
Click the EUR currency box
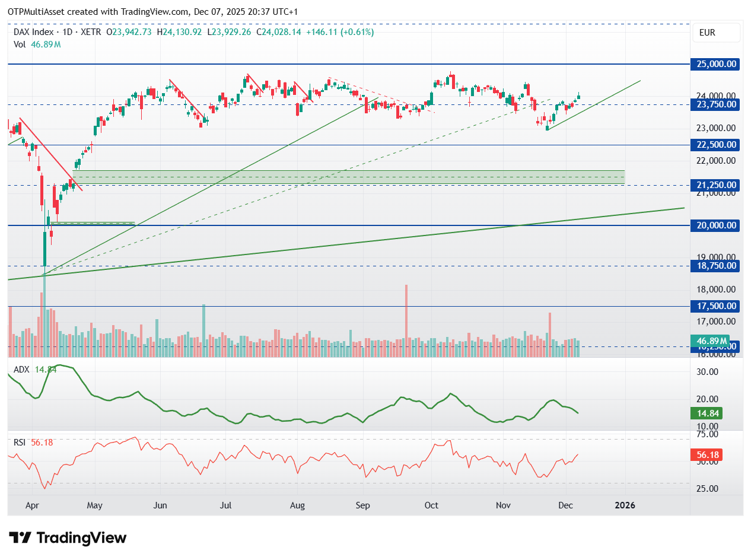click(x=717, y=33)
